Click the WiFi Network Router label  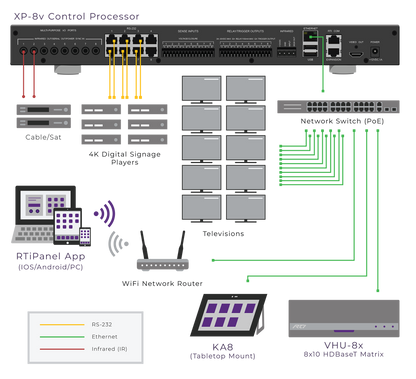coord(162,284)
